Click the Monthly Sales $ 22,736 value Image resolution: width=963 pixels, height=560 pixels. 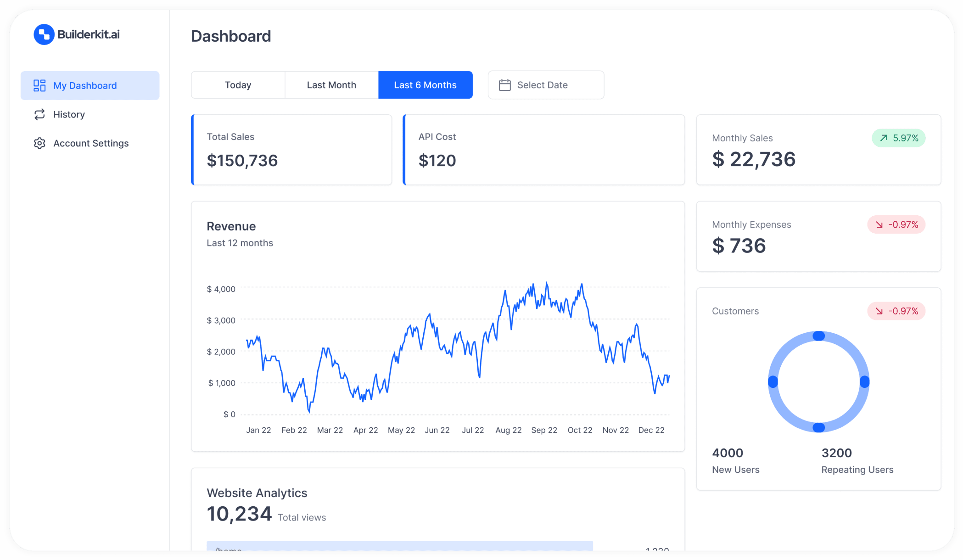pyautogui.click(x=754, y=159)
